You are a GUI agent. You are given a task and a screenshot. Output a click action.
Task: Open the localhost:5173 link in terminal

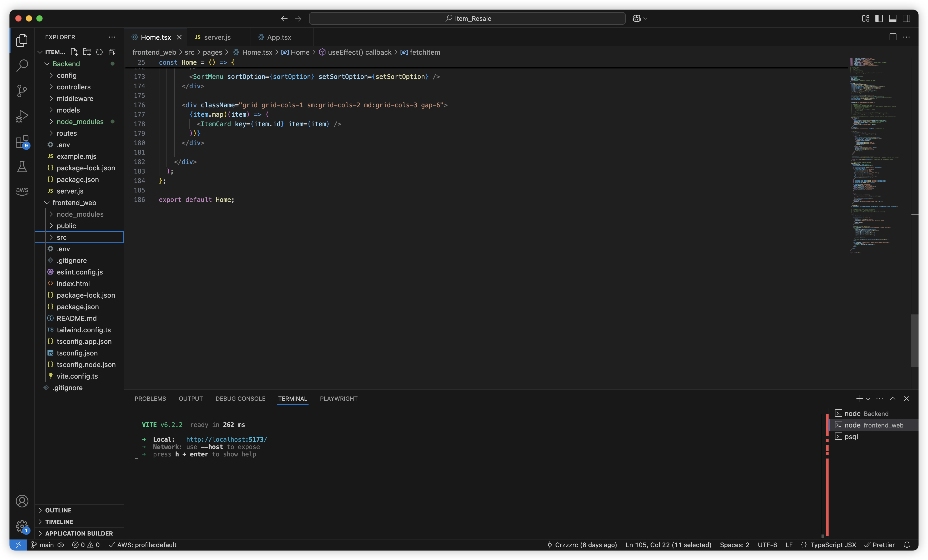[x=226, y=439]
